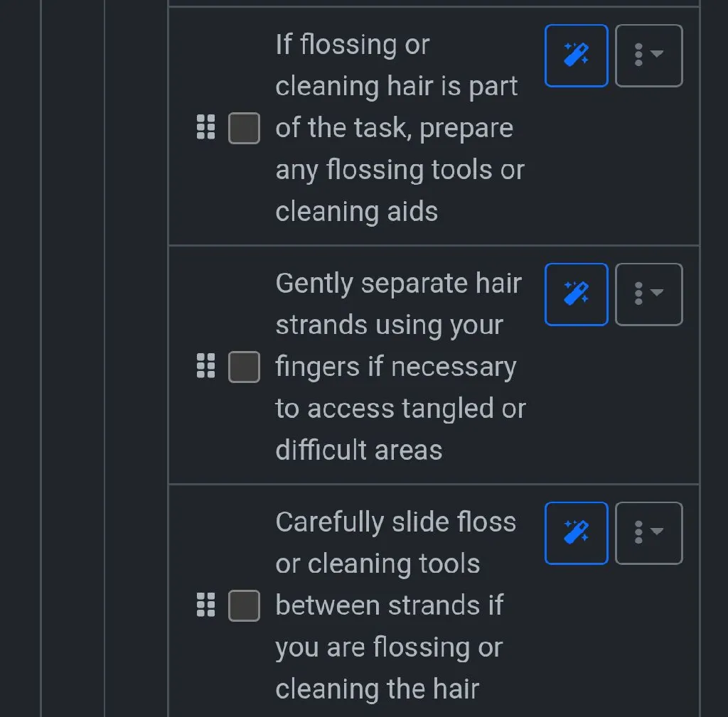The width and height of the screenshot is (728, 717).
Task: Mark the 'Carefully slide floss' task as done
Action: 244,605
